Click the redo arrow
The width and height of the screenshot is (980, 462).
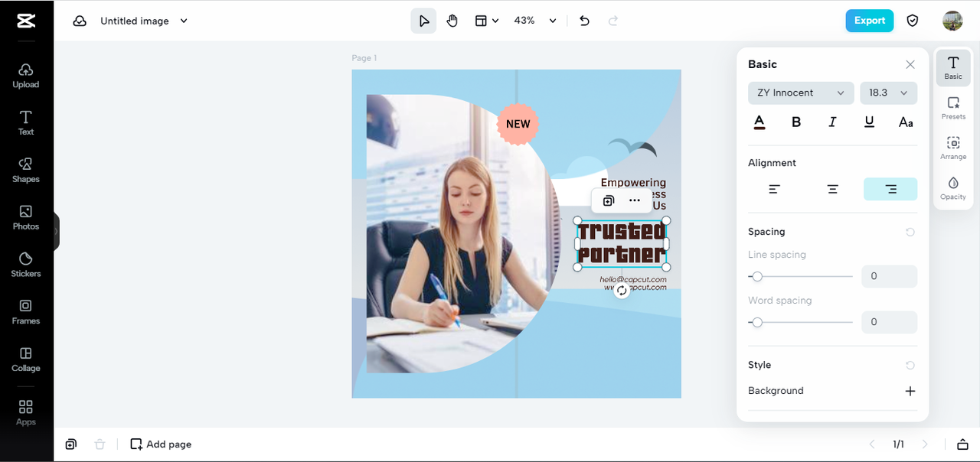[x=612, y=21]
